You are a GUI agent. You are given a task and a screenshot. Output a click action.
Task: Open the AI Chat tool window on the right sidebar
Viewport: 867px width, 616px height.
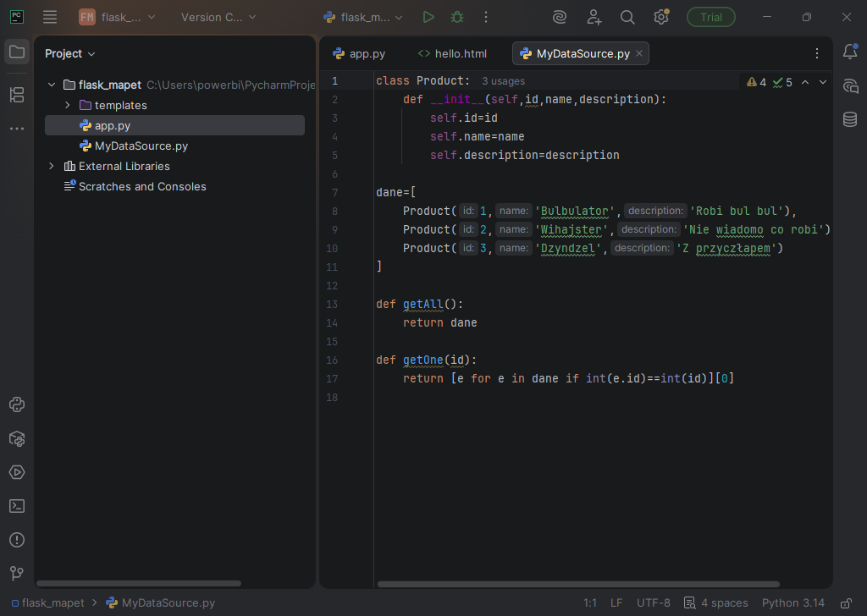[850, 85]
